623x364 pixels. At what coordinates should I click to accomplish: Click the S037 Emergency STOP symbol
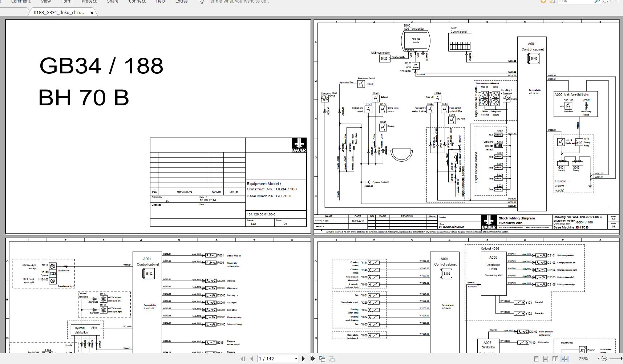[x=325, y=98]
